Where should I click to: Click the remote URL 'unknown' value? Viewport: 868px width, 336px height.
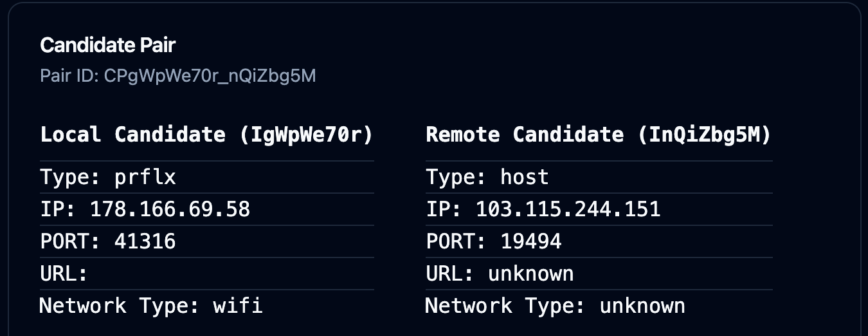[x=530, y=274]
